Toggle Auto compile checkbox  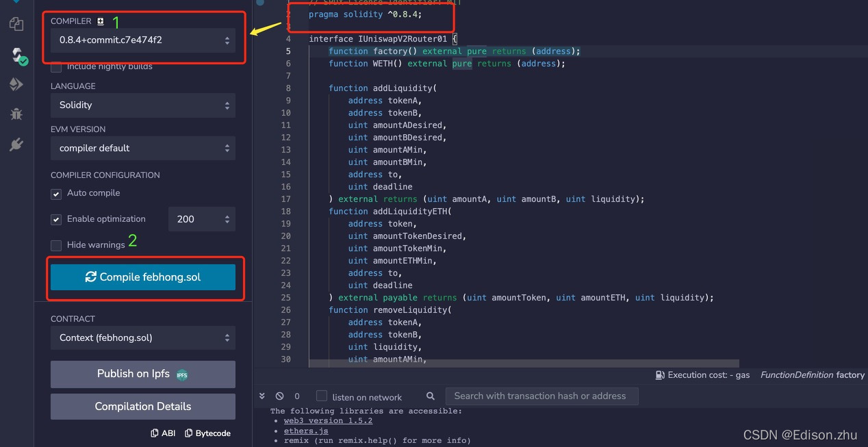[x=56, y=194]
